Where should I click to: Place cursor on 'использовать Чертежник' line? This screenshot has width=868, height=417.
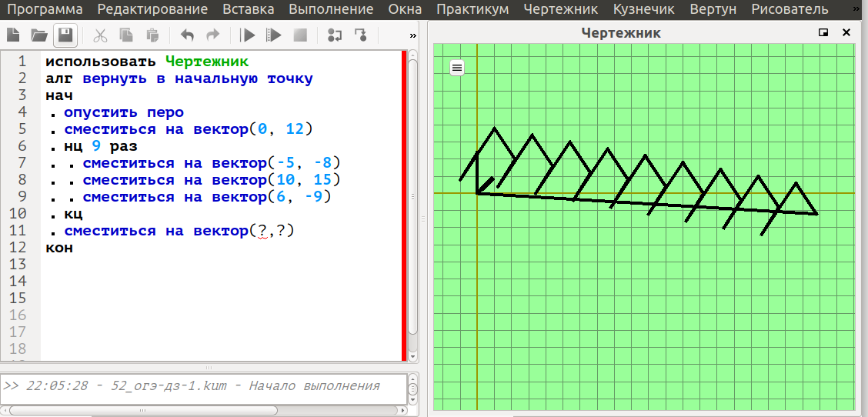147,61
